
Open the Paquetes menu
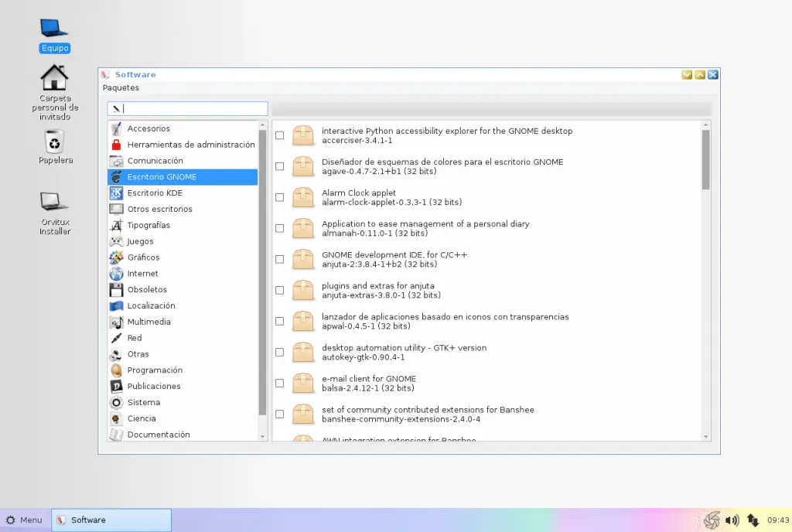121,88
